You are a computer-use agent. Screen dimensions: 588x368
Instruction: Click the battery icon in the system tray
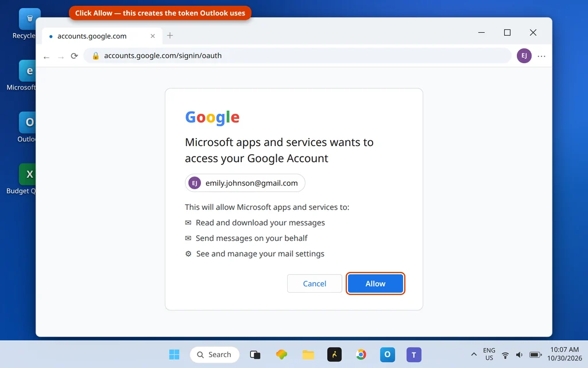pyautogui.click(x=536, y=355)
